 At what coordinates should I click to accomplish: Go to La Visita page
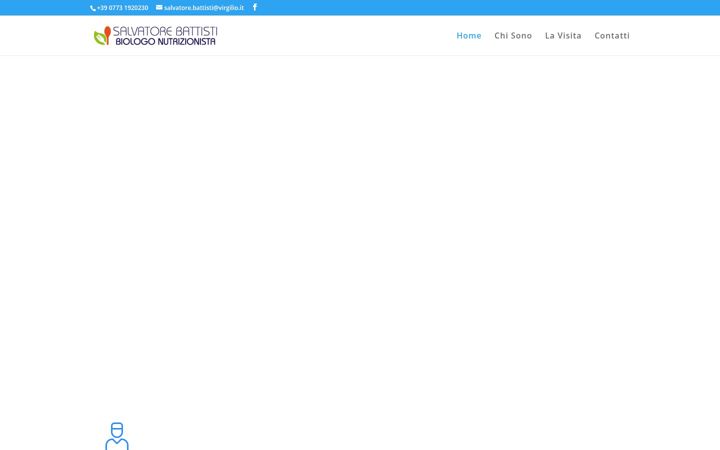point(563,35)
